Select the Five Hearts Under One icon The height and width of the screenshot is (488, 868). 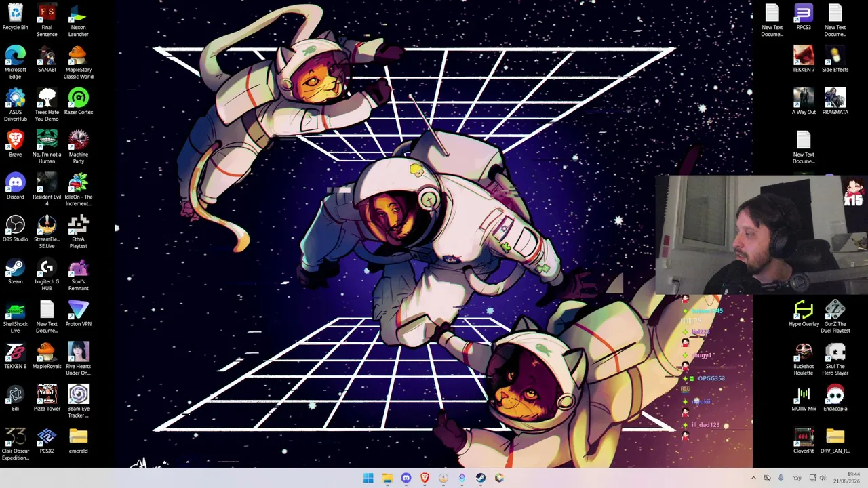pyautogui.click(x=78, y=360)
